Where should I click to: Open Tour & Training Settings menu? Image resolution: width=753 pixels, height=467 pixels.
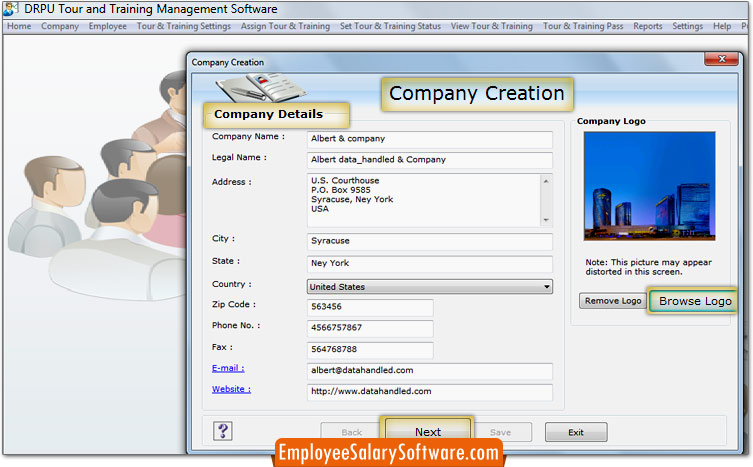click(x=183, y=26)
